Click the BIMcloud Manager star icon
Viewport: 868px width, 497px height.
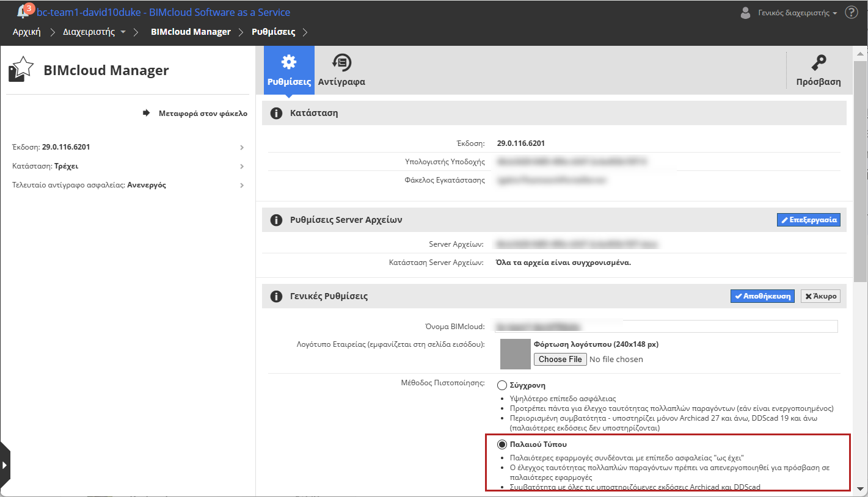click(21, 70)
